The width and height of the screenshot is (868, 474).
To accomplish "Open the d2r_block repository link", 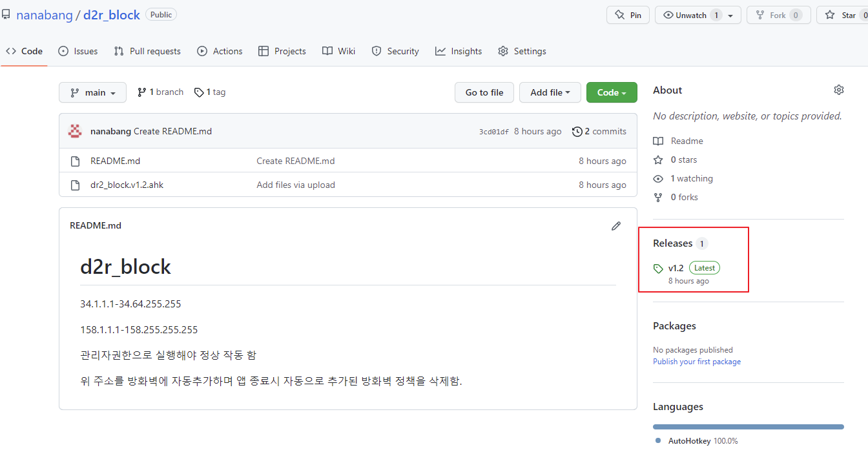I will [112, 15].
